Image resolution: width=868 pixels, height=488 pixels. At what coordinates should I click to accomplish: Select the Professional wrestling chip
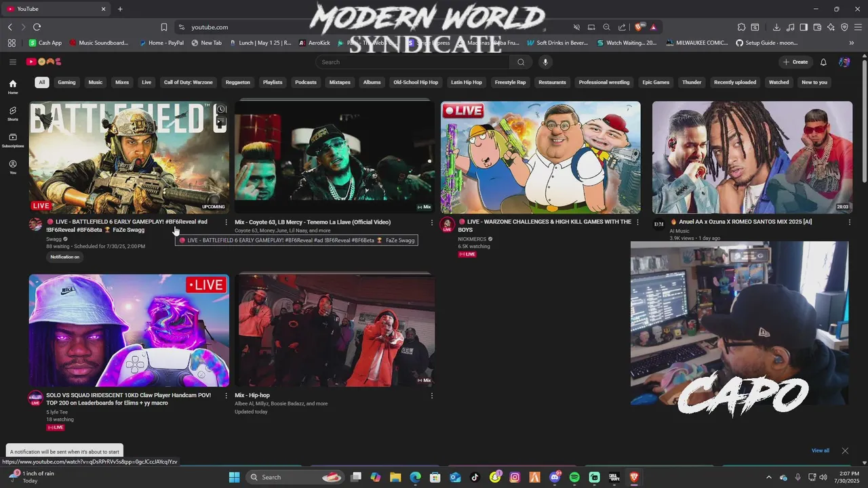(x=604, y=82)
